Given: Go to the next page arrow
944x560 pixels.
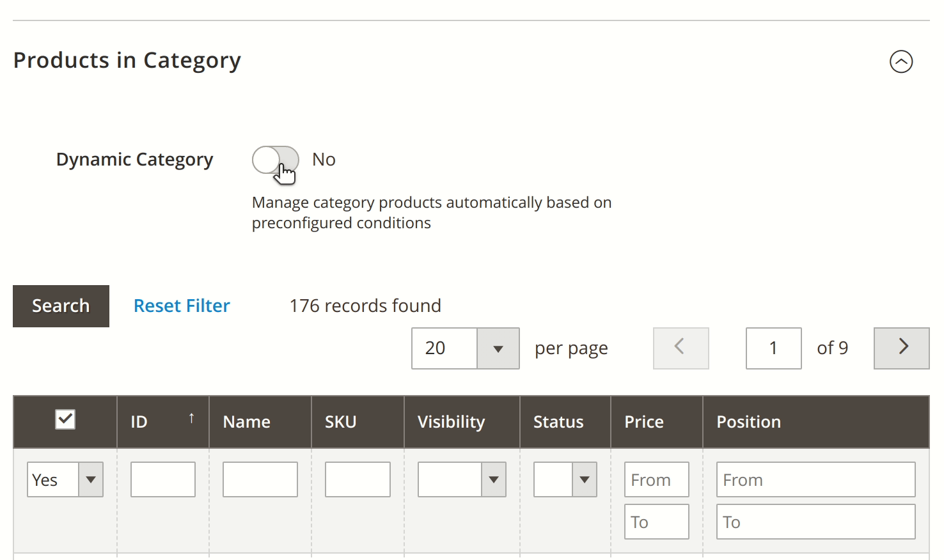Looking at the screenshot, I should coord(902,348).
